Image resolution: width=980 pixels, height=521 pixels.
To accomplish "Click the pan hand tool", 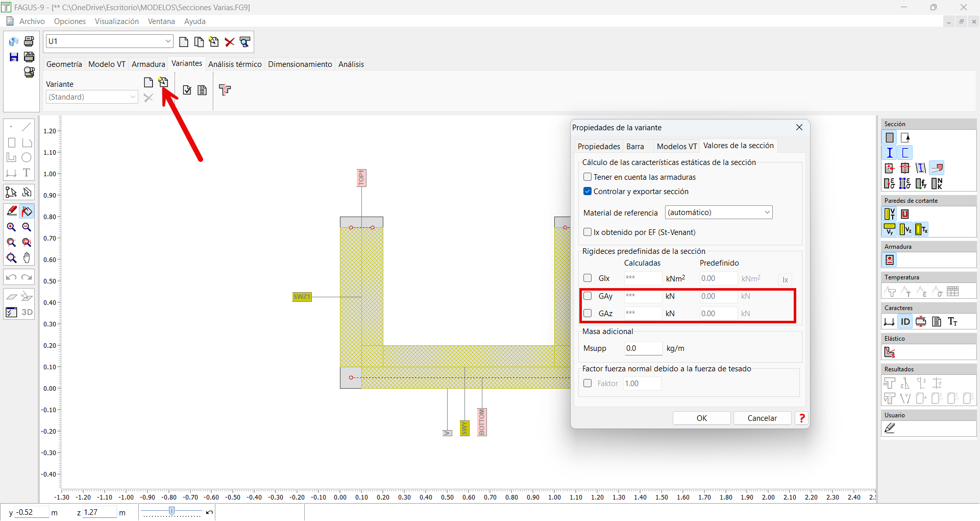I will pos(27,258).
